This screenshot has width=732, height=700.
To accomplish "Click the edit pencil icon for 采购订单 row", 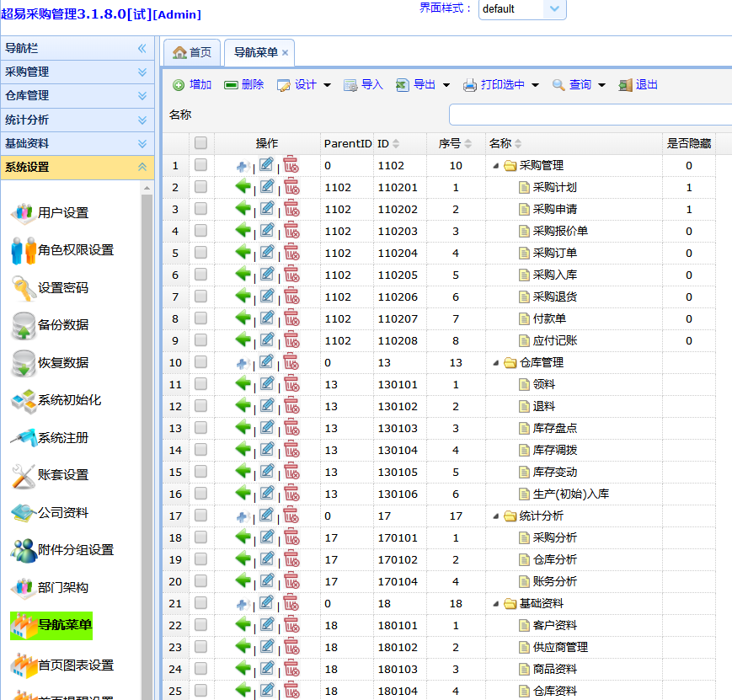I will (x=267, y=253).
